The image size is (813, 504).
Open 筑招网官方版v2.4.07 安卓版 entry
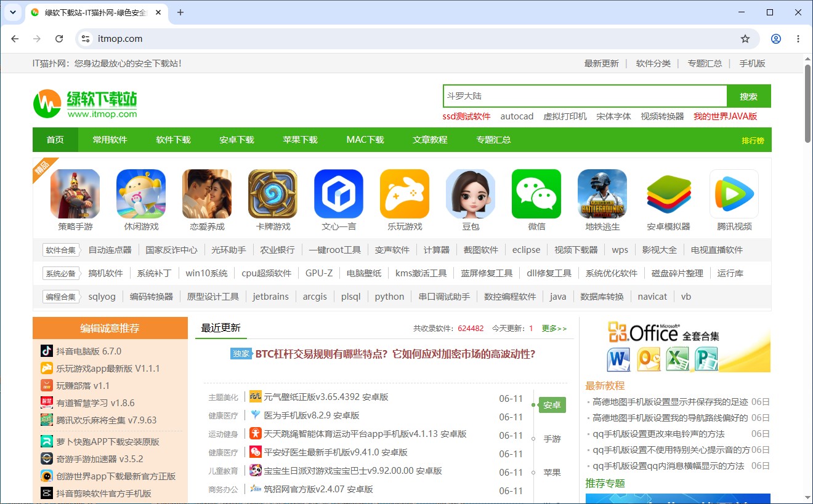318,489
